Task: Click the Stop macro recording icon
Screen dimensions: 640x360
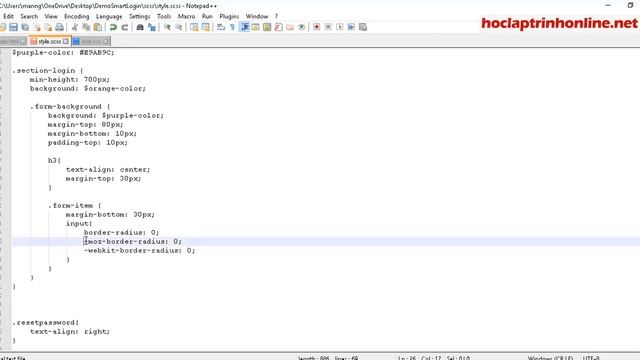Action: (328, 27)
